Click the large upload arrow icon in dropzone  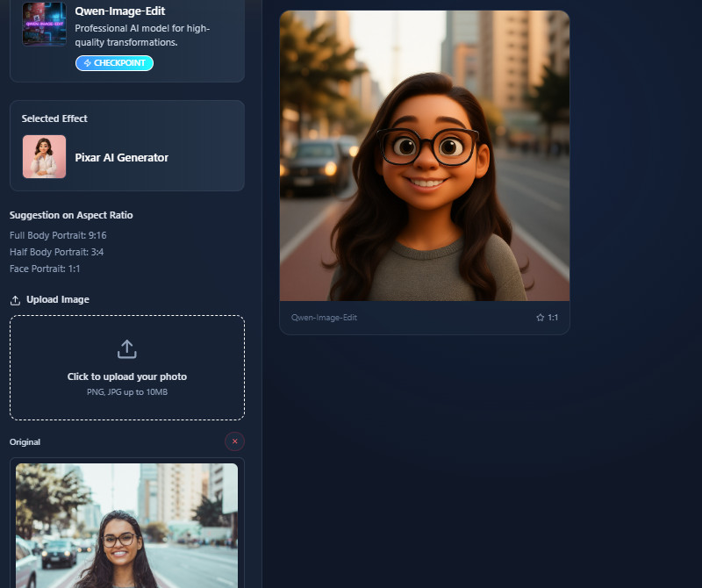pos(127,349)
